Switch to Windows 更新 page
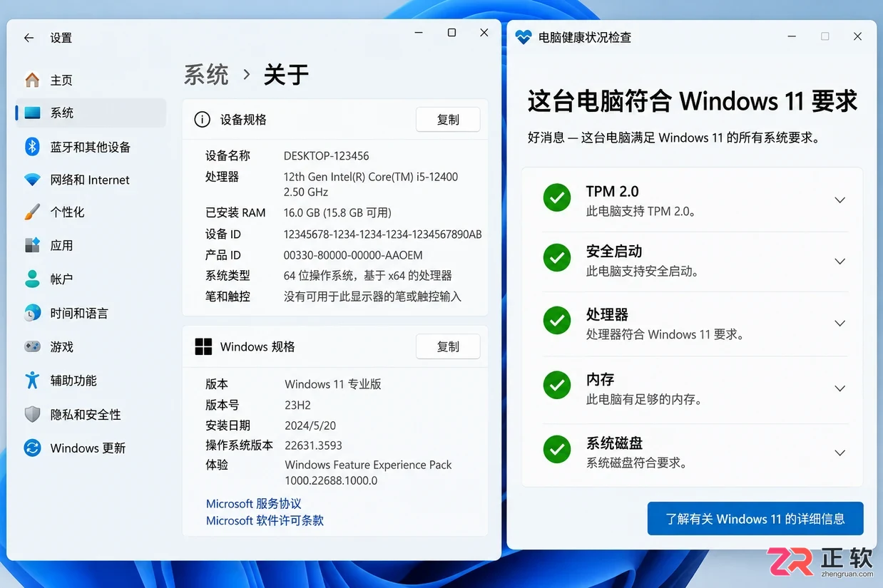 pos(91,448)
